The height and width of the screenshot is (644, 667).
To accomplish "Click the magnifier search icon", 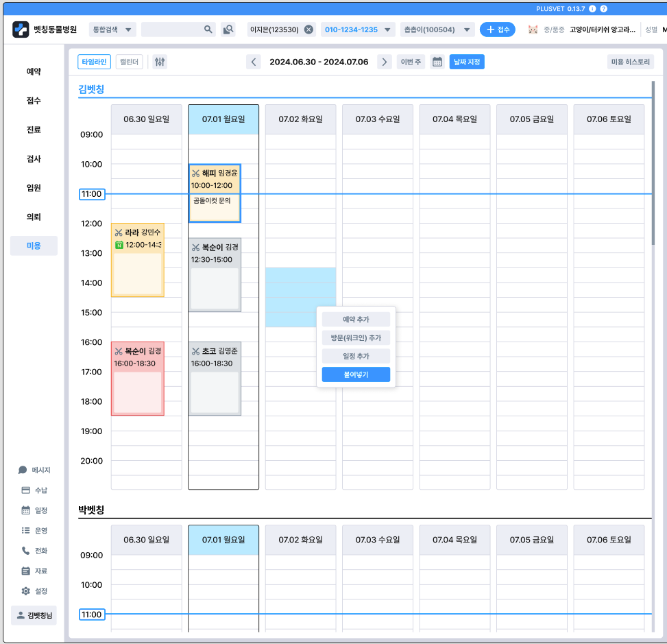I will point(208,29).
